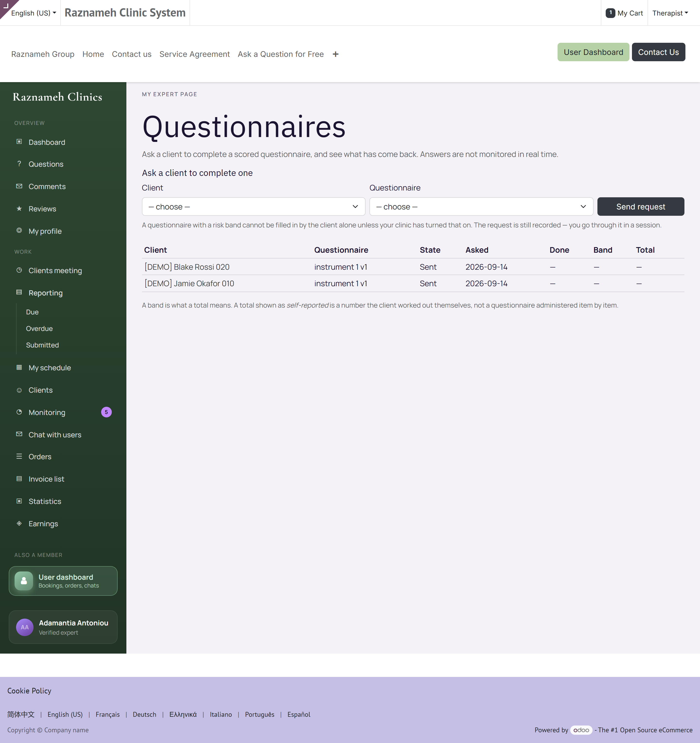The width and height of the screenshot is (700, 743).
Task: Click the star icon beside Reviews
Action: (19, 208)
